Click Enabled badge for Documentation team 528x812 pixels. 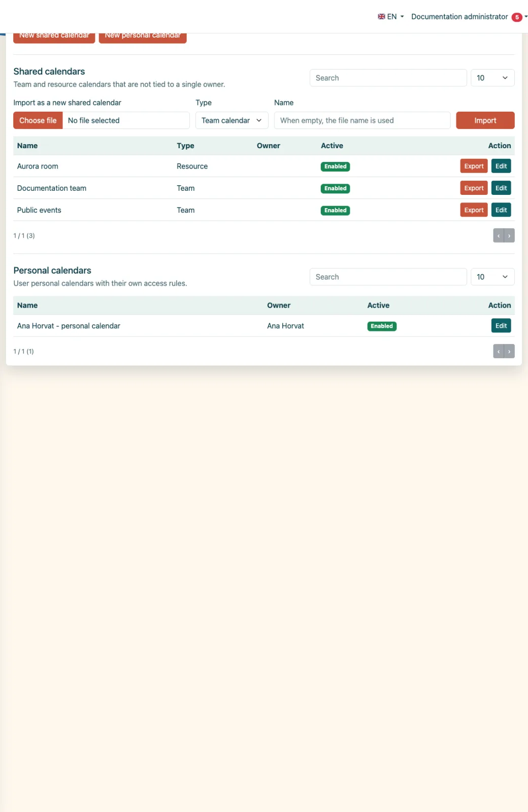(335, 188)
